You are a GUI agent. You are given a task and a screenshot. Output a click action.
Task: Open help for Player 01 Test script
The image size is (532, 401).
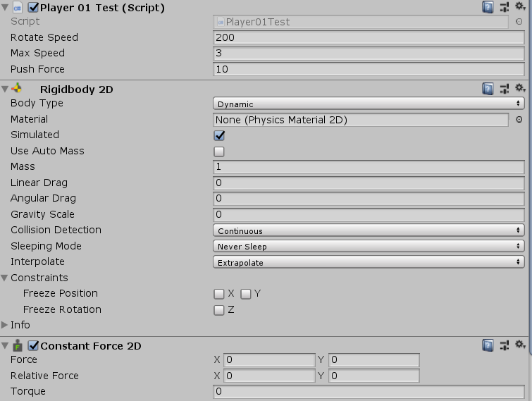pos(488,7)
